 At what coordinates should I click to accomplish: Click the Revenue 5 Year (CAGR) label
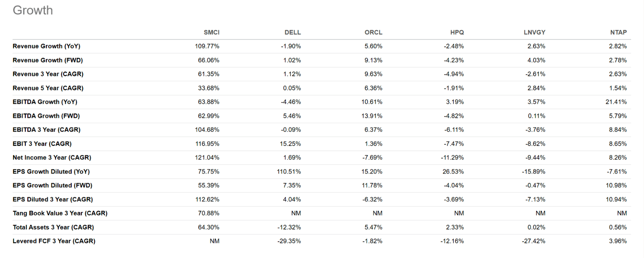coord(48,88)
